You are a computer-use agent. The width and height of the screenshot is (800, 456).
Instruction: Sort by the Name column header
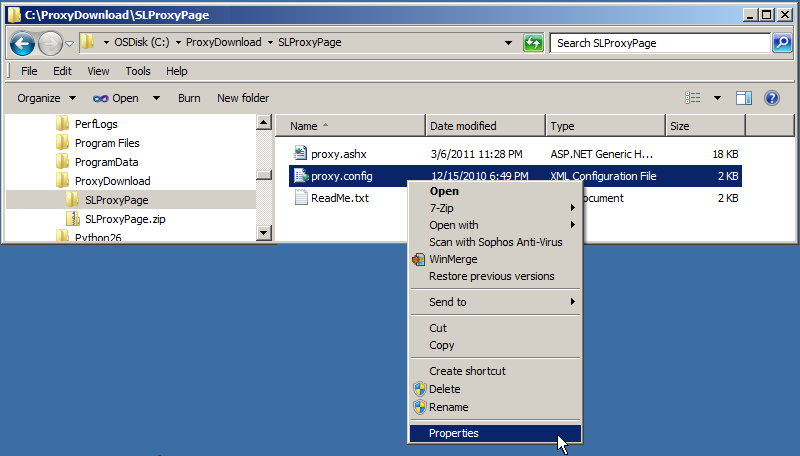tap(350, 126)
